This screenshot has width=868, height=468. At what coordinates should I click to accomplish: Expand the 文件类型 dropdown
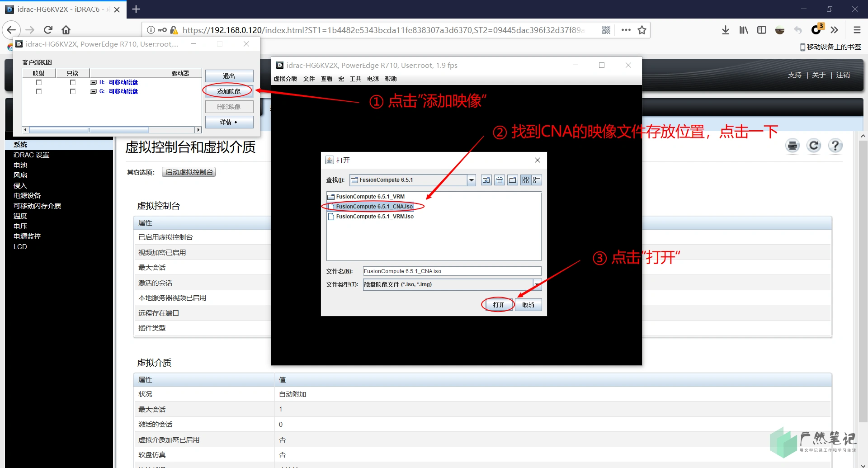pos(538,284)
